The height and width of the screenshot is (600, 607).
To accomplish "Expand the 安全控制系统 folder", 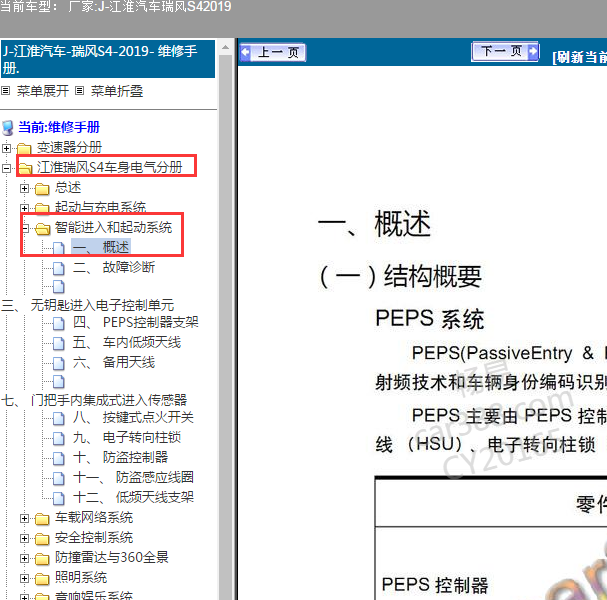I will [x=24, y=538].
